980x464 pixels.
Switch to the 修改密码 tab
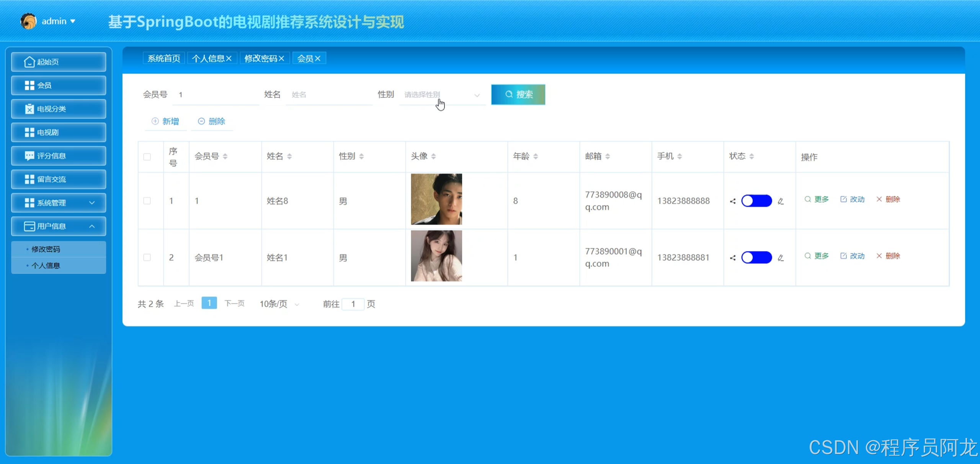(261, 59)
